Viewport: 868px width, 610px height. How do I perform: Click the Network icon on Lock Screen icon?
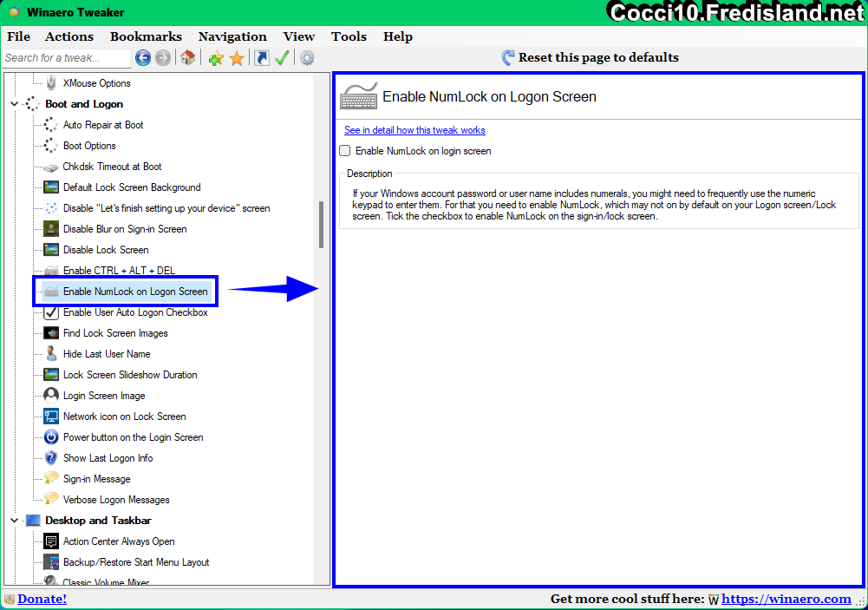click(x=51, y=417)
